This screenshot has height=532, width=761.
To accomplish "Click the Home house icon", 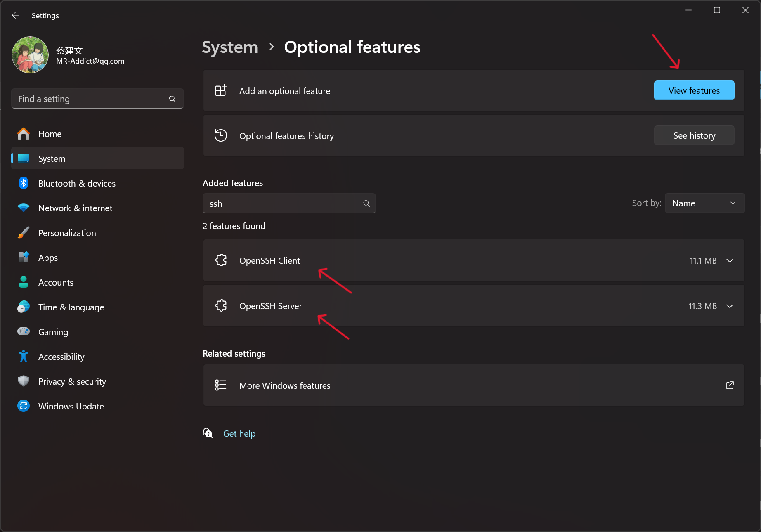I will (x=24, y=133).
